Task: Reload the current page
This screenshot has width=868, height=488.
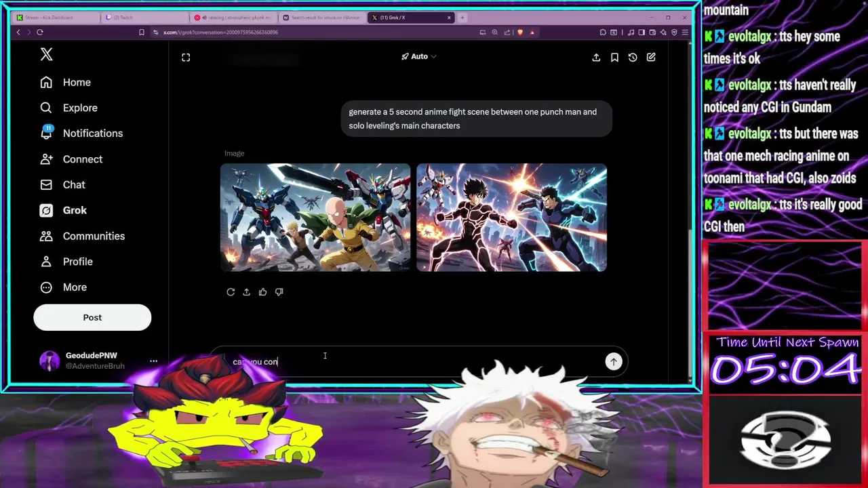Action: tap(40, 32)
